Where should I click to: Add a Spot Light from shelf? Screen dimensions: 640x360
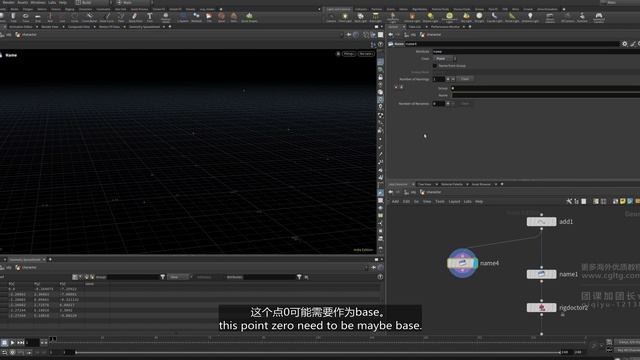click(360, 17)
